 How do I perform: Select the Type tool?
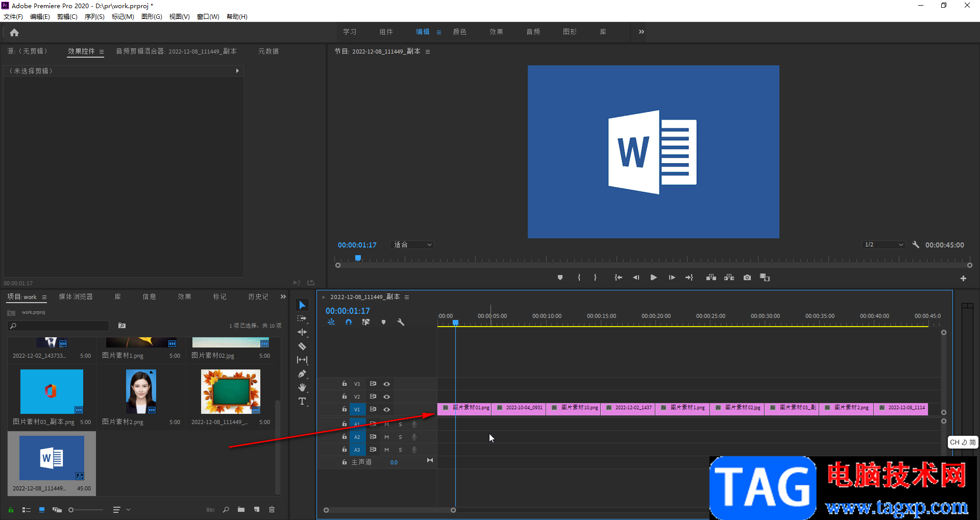click(x=302, y=401)
